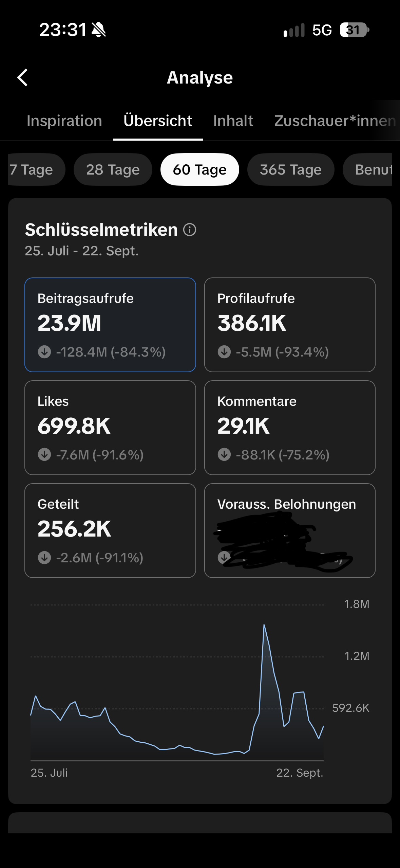Tap the back arrow icon
The height and width of the screenshot is (868, 400).
[x=22, y=77]
